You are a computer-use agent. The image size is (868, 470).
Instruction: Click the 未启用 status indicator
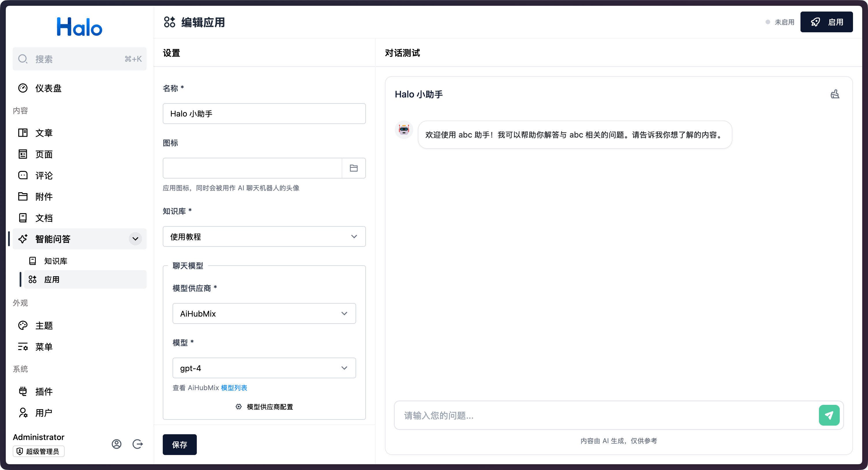pos(780,22)
